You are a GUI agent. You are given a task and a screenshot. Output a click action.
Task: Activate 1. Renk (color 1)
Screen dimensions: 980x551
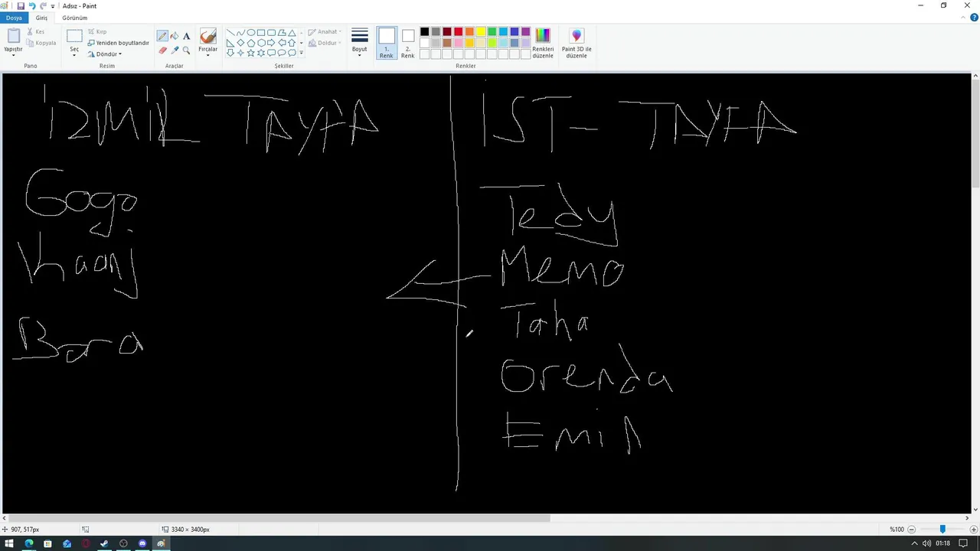pos(387,43)
